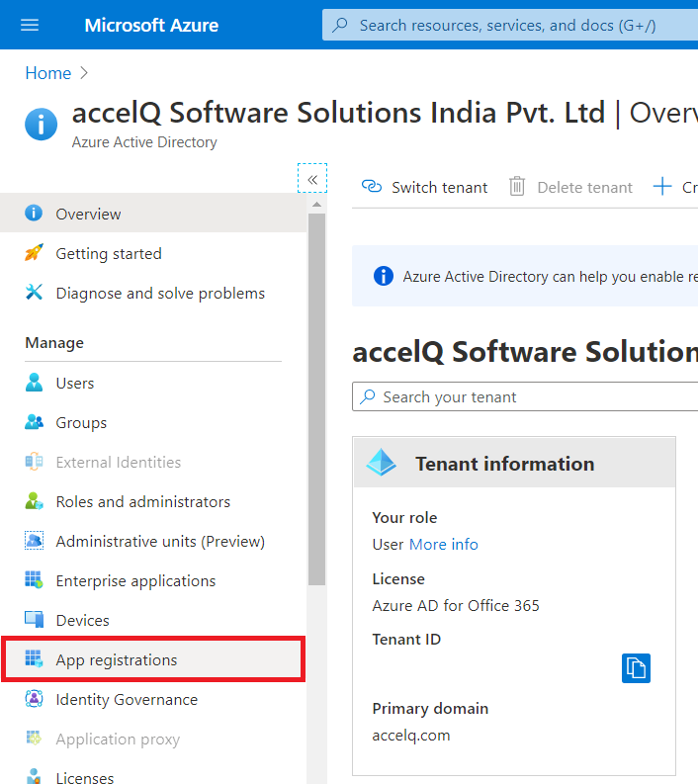The width and height of the screenshot is (698, 784).
Task: Click the magnifier in tenant search box
Action: [368, 396]
